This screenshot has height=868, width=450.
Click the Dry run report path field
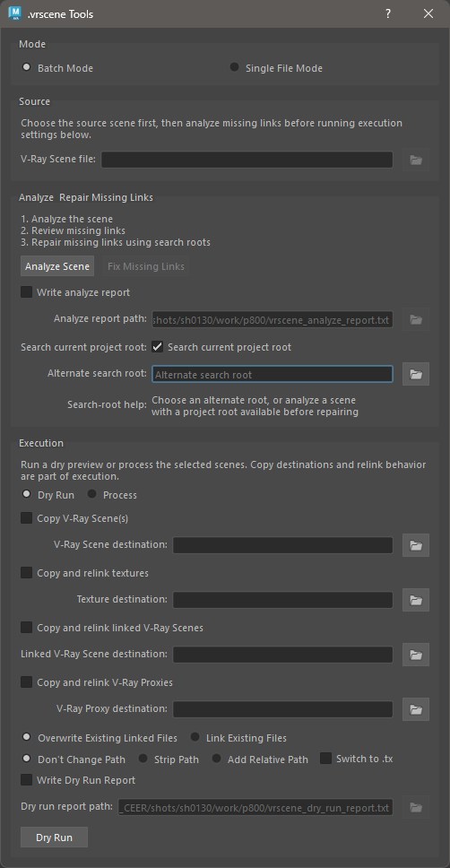coord(255,807)
